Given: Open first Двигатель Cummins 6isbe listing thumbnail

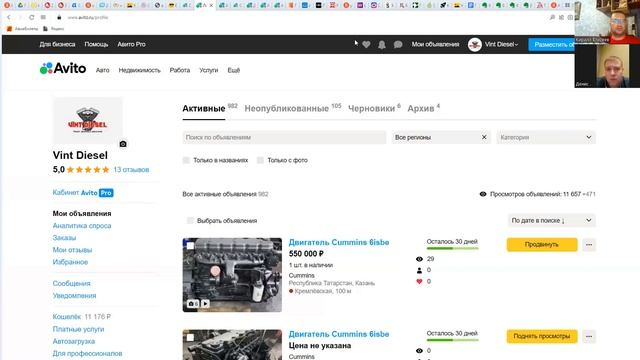Looking at the screenshot, I should 232,275.
